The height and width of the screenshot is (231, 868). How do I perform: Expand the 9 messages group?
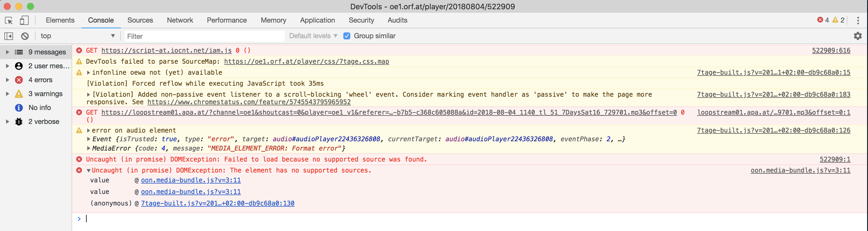tap(8, 52)
